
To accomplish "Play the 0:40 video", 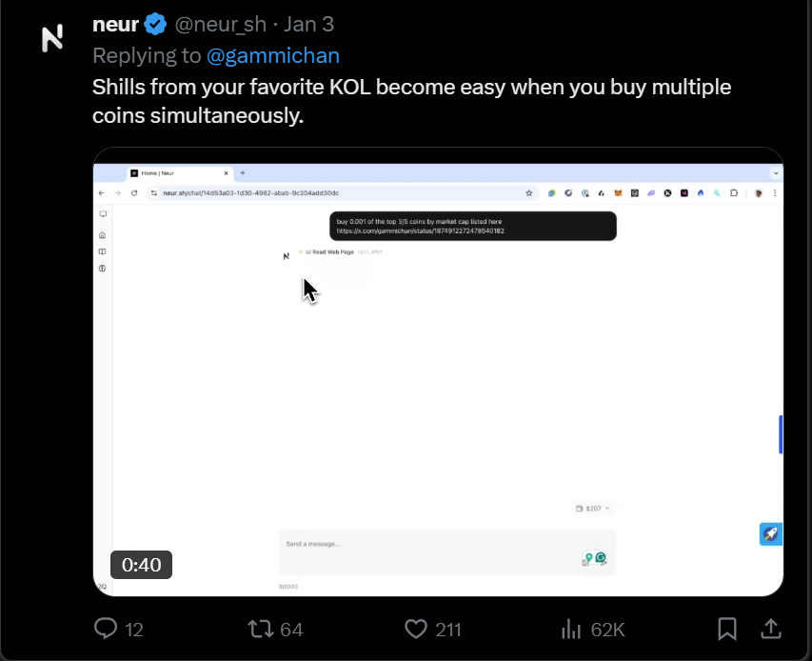I will tap(438, 371).
